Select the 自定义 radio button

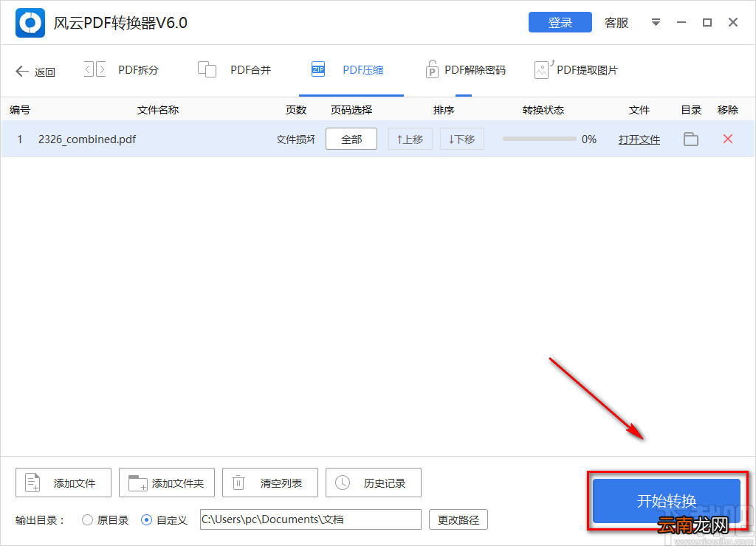click(147, 520)
